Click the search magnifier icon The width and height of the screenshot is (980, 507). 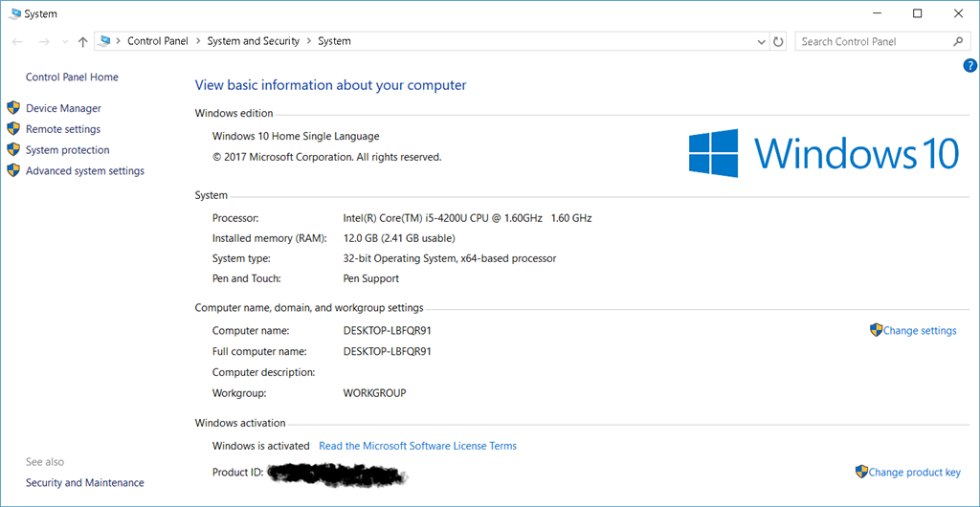[x=958, y=42]
